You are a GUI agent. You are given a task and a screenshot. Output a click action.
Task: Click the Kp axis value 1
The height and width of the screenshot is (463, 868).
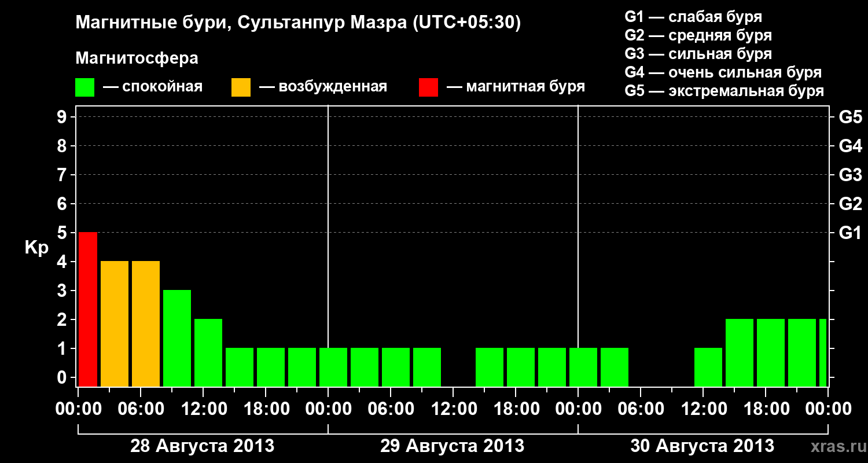point(63,349)
